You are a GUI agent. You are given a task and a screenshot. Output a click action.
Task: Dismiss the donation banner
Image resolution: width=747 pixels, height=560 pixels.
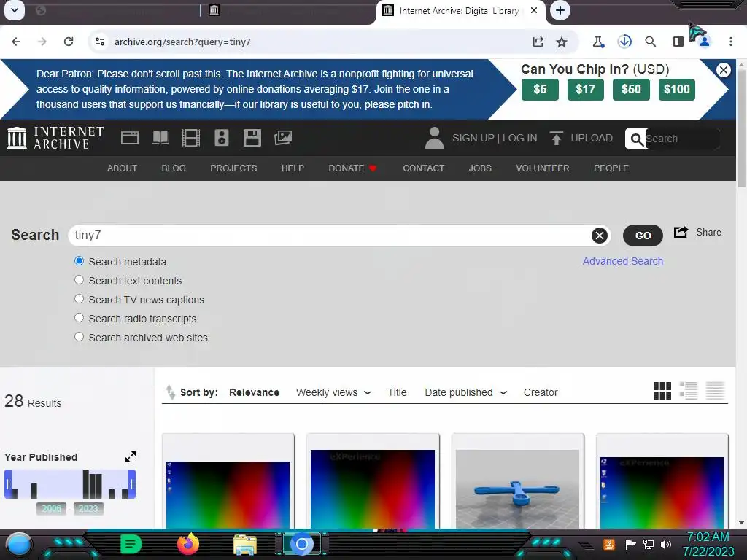coord(723,70)
